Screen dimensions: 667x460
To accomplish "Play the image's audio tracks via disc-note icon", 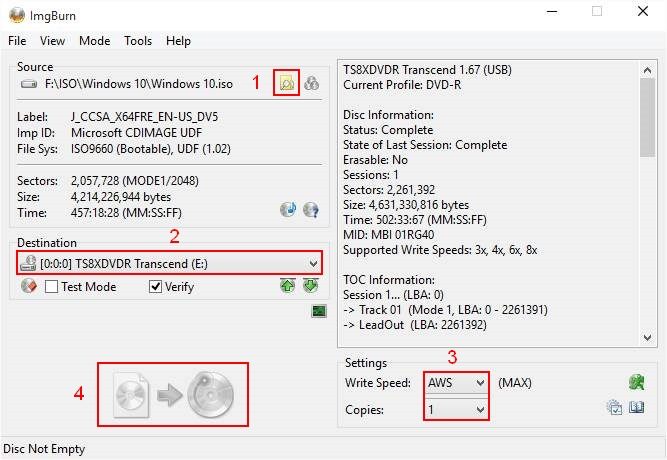I will tap(288, 209).
